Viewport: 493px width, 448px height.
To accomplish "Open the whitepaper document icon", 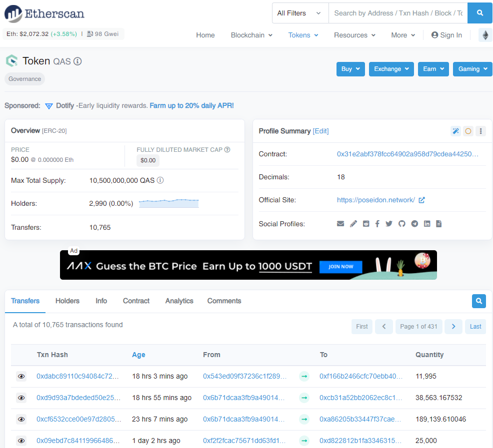I will pos(439,224).
